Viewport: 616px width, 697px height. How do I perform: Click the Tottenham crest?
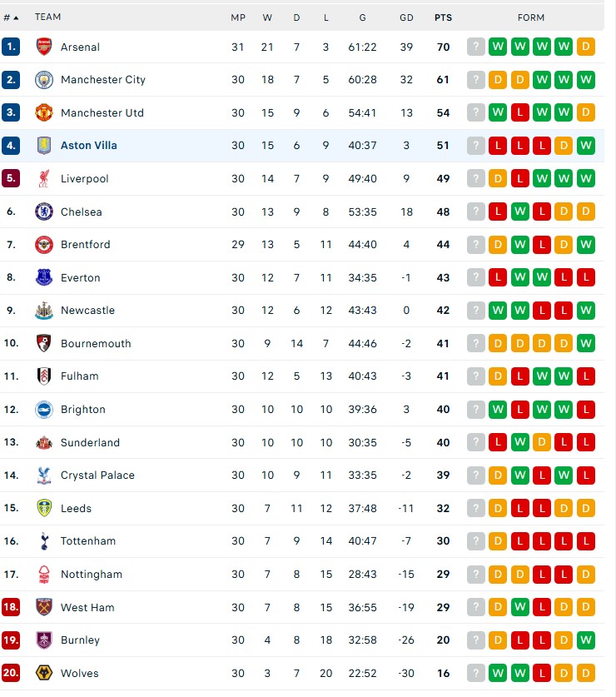click(x=43, y=540)
